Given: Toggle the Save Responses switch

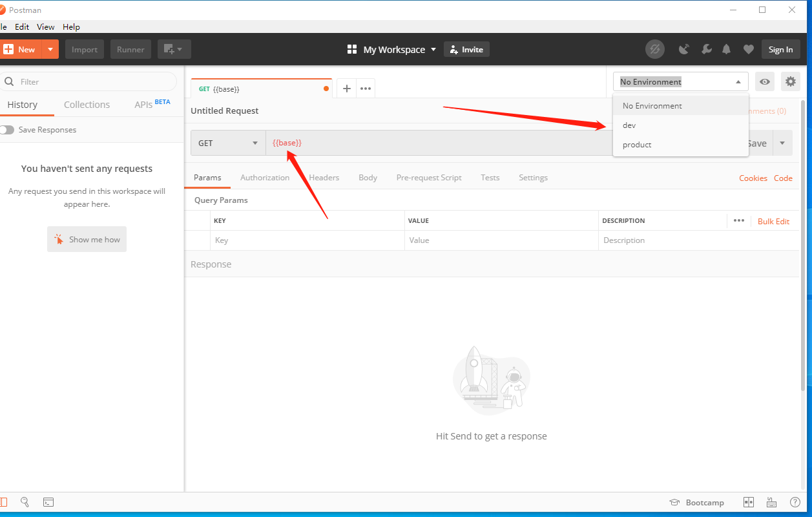Looking at the screenshot, I should tap(7, 130).
